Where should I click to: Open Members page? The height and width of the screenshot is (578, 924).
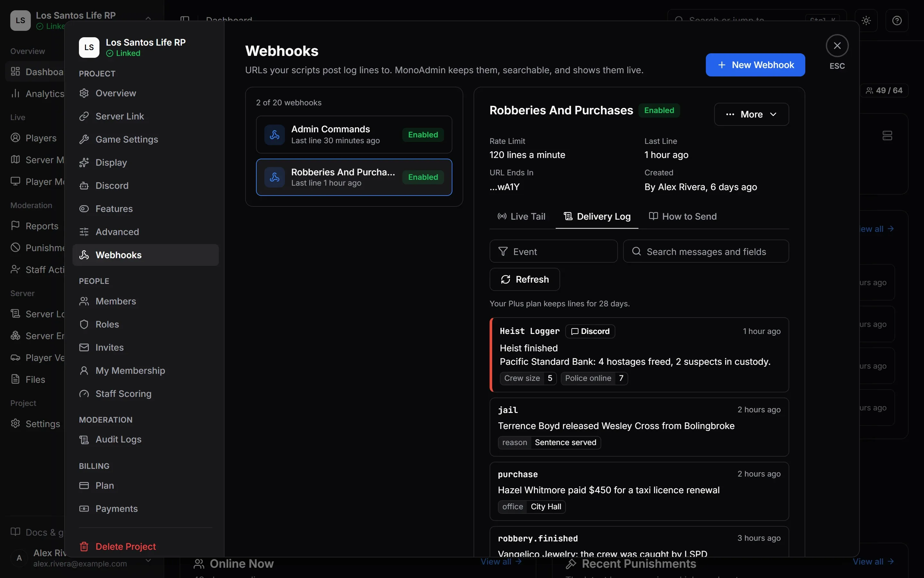click(145, 301)
